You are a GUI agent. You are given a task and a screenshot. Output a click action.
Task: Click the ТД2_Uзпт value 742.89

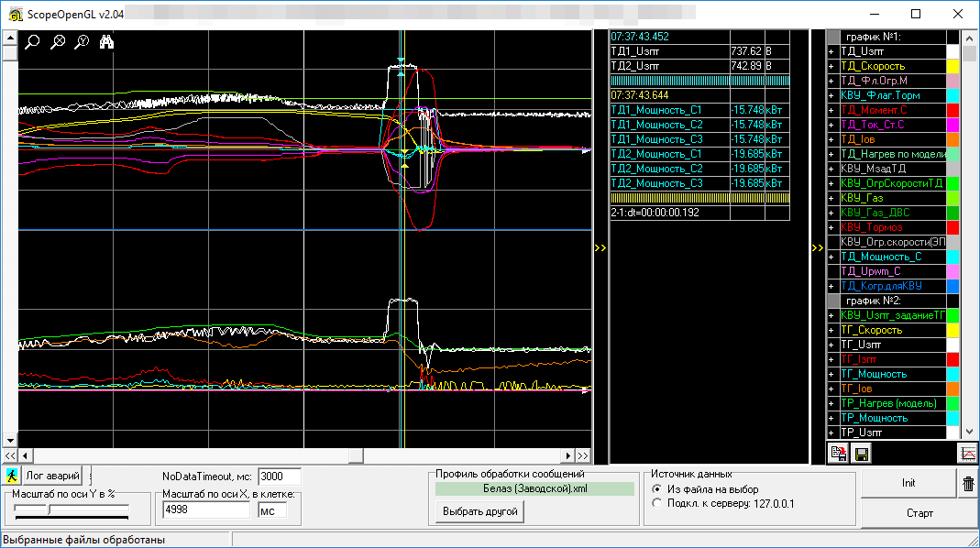click(746, 66)
